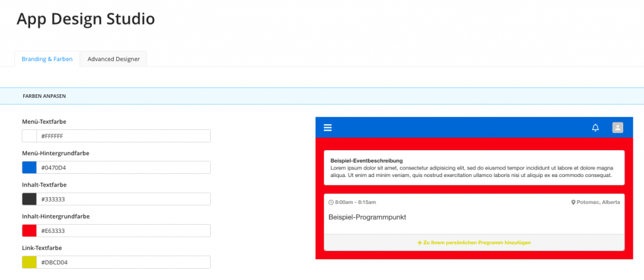Screen dimensions: 644x280
Task: Click the Inhalt-Hintergrundfarbe label
Action: click(x=55, y=217)
